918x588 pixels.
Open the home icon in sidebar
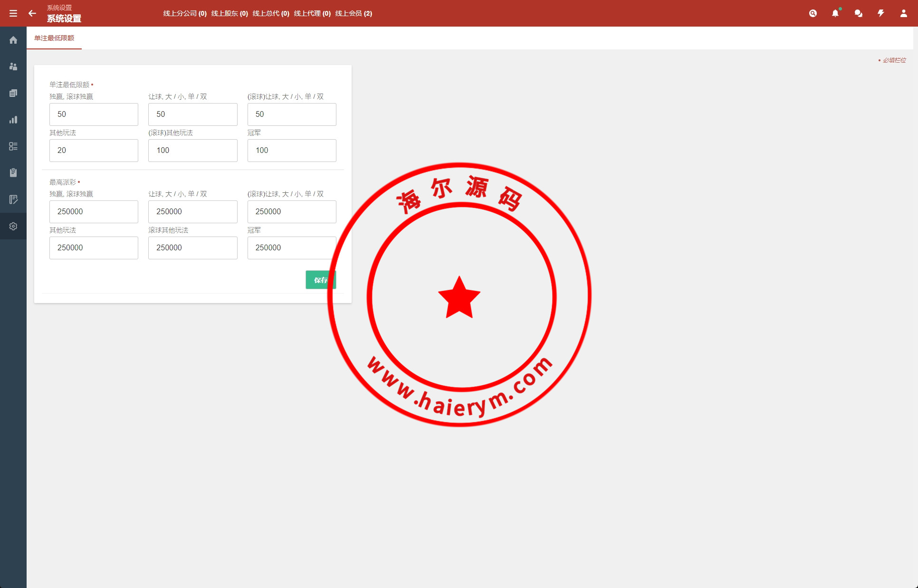[x=13, y=40]
